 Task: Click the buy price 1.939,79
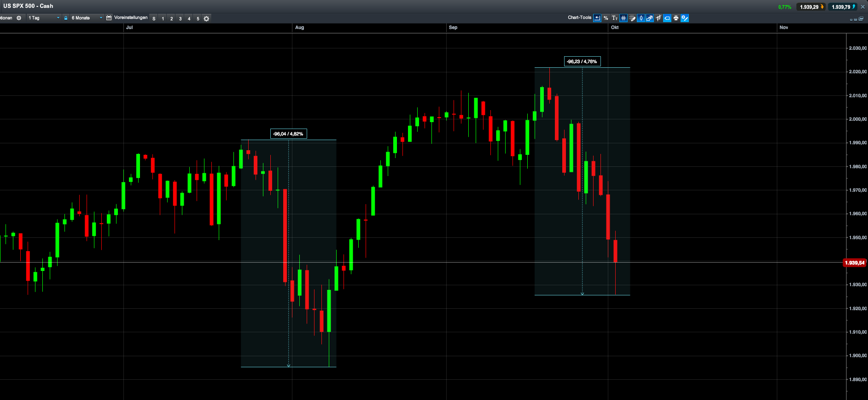pyautogui.click(x=843, y=7)
